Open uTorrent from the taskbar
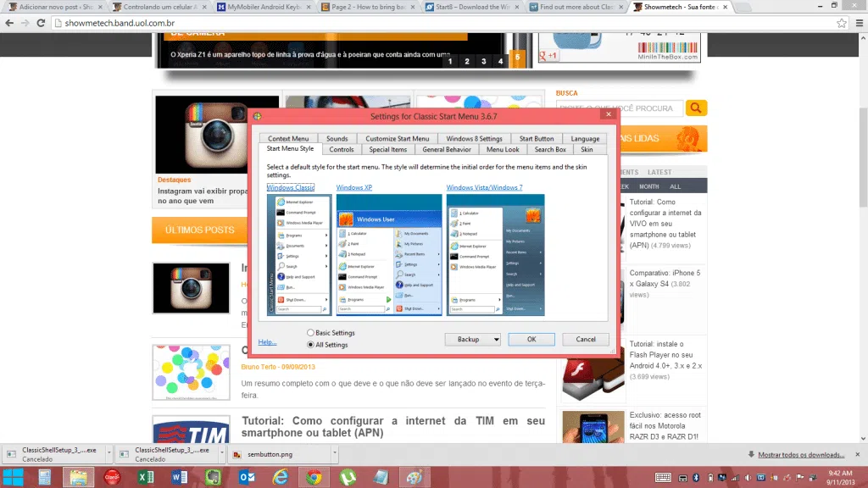The image size is (868, 488). coord(347,477)
